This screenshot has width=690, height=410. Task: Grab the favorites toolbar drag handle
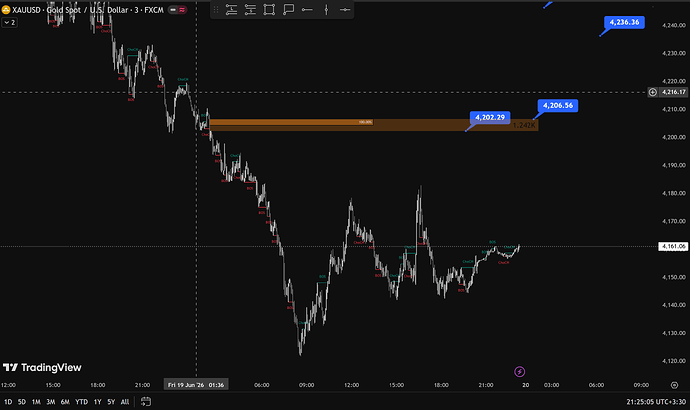point(216,10)
